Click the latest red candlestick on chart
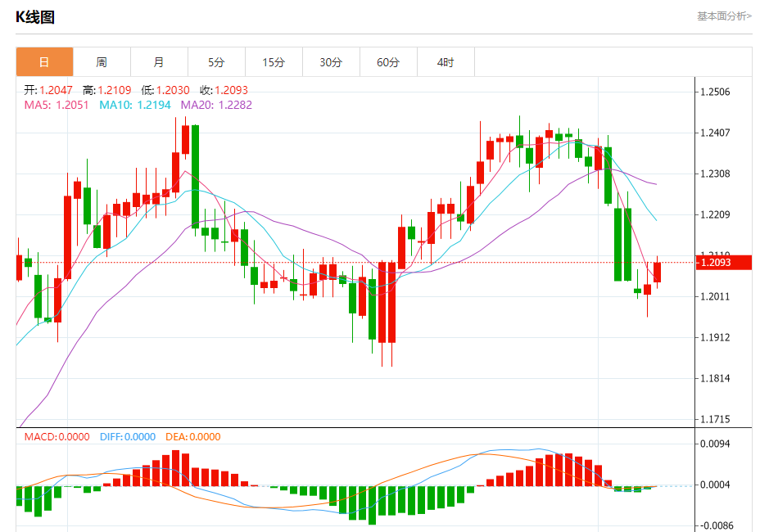The width and height of the screenshot is (769, 532). point(657,272)
